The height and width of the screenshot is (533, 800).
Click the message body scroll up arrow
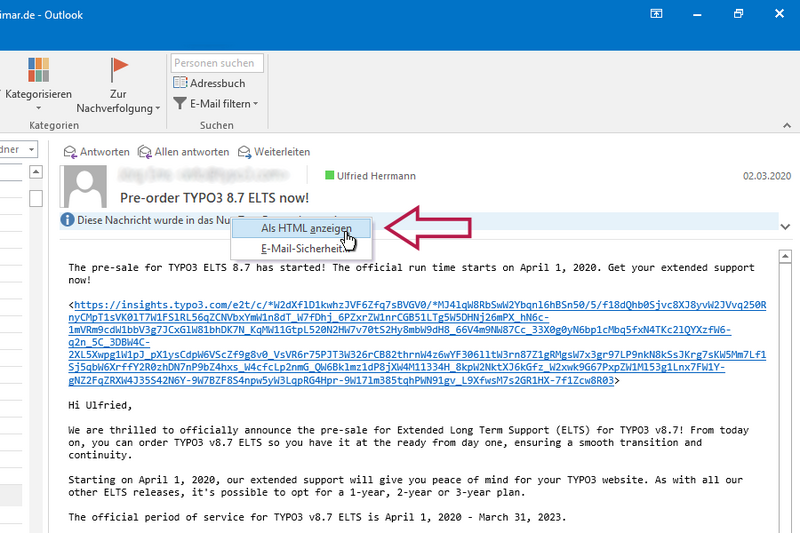pyautogui.click(x=785, y=257)
